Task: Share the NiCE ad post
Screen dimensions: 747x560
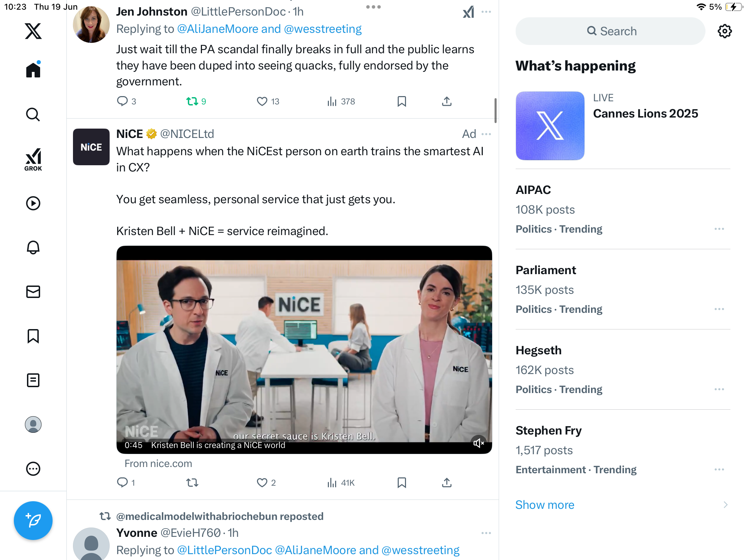Action: [x=446, y=483]
